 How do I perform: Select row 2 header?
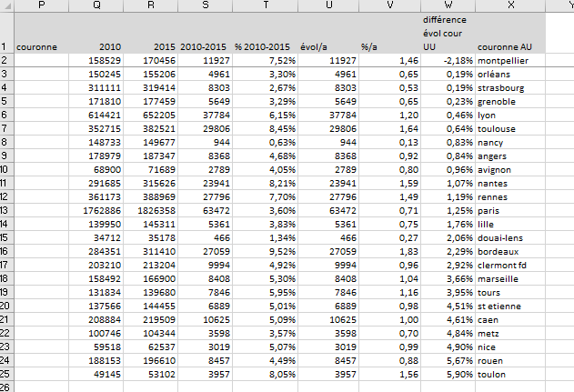[7, 60]
